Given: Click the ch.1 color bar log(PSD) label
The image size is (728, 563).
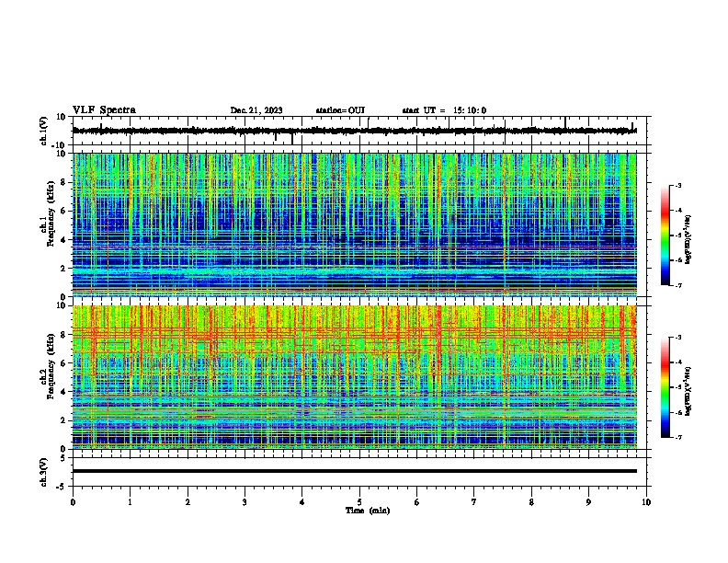Looking at the screenshot, I should (688, 239).
